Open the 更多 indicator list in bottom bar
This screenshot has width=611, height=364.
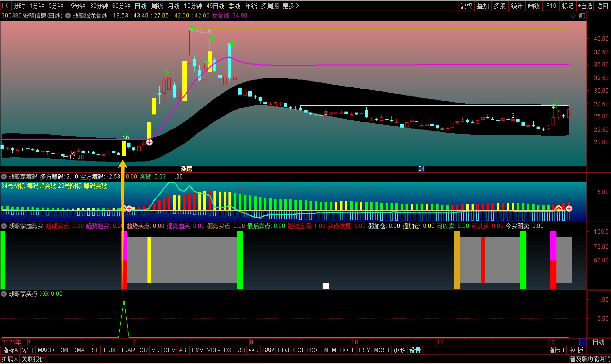coord(399,350)
